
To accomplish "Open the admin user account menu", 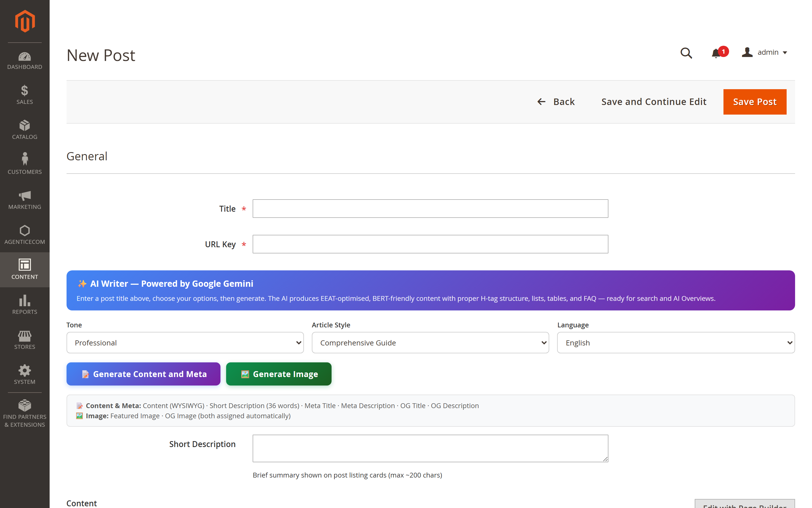I will pyautogui.click(x=764, y=52).
